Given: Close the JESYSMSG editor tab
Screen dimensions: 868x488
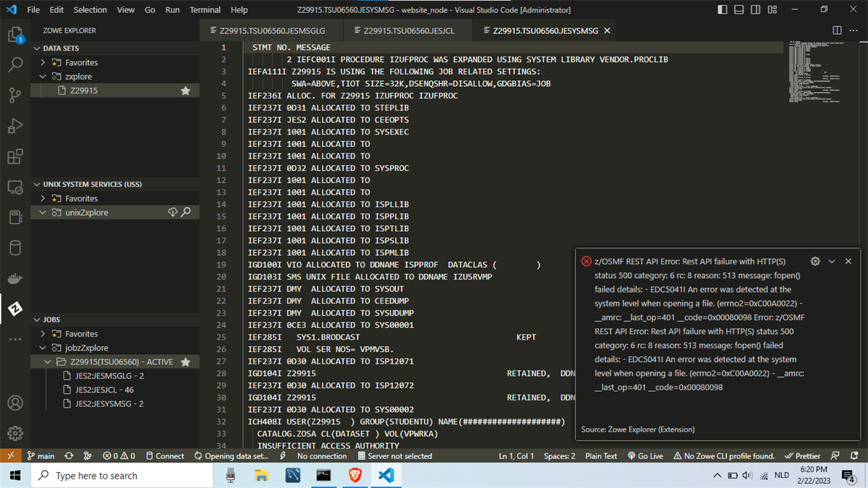Looking at the screenshot, I should point(607,30).
